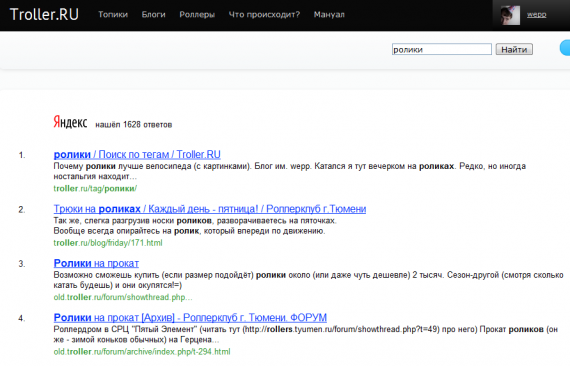
Task: Open the Трюки на роликах result
Action: tap(210, 209)
